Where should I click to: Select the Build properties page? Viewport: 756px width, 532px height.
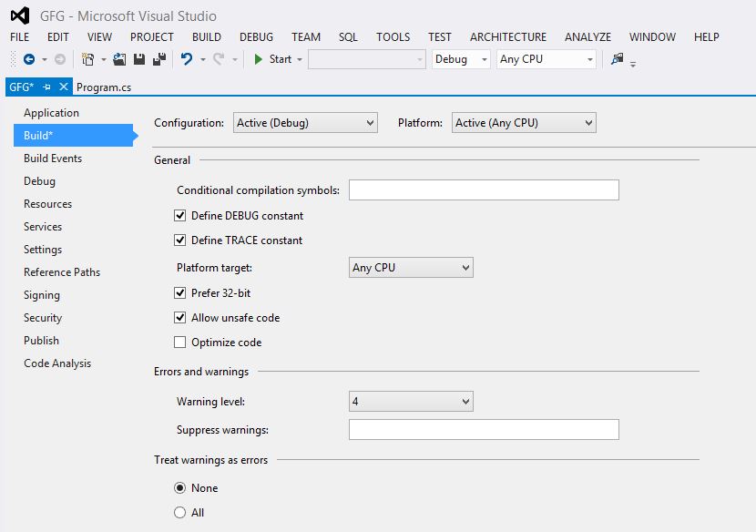(73, 136)
